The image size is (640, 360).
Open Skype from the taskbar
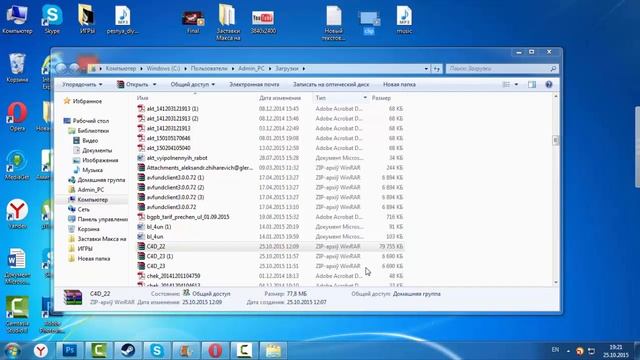click(x=157, y=351)
